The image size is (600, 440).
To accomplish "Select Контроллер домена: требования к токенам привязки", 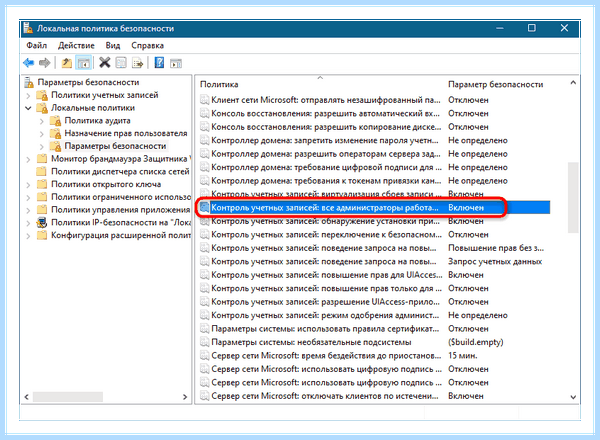I will [326, 181].
